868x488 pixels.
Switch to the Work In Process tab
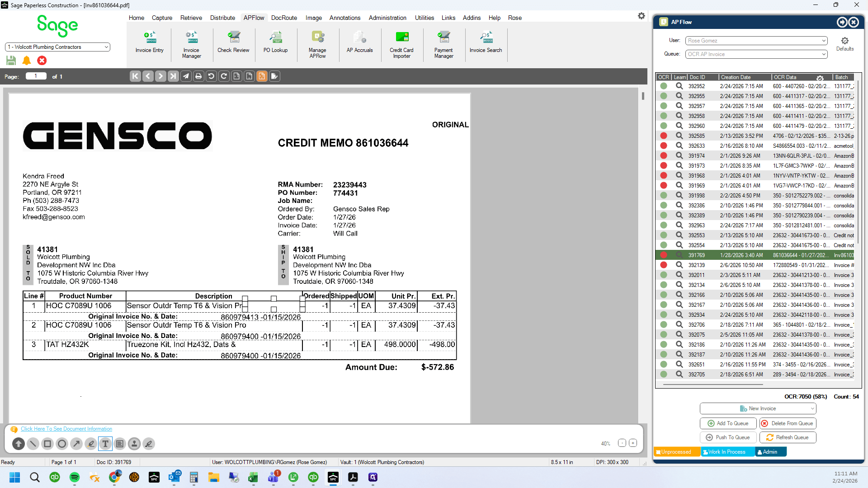coord(727,452)
